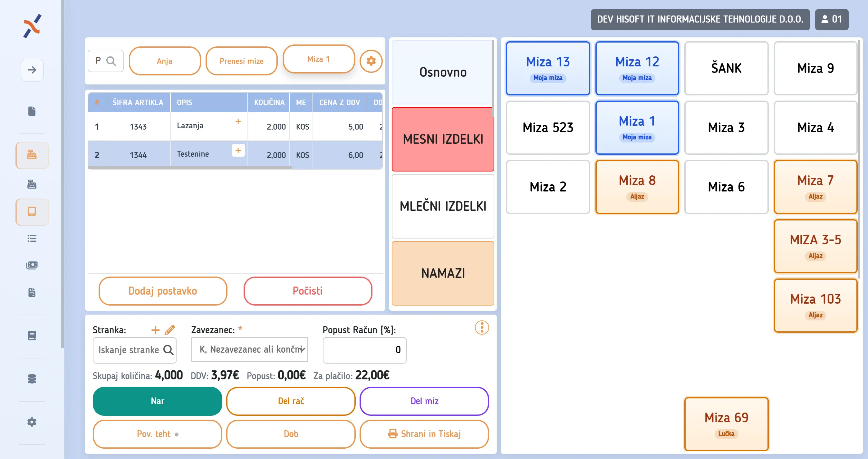868x459 pixels.
Task: Select table Miza 3
Action: [726, 128]
